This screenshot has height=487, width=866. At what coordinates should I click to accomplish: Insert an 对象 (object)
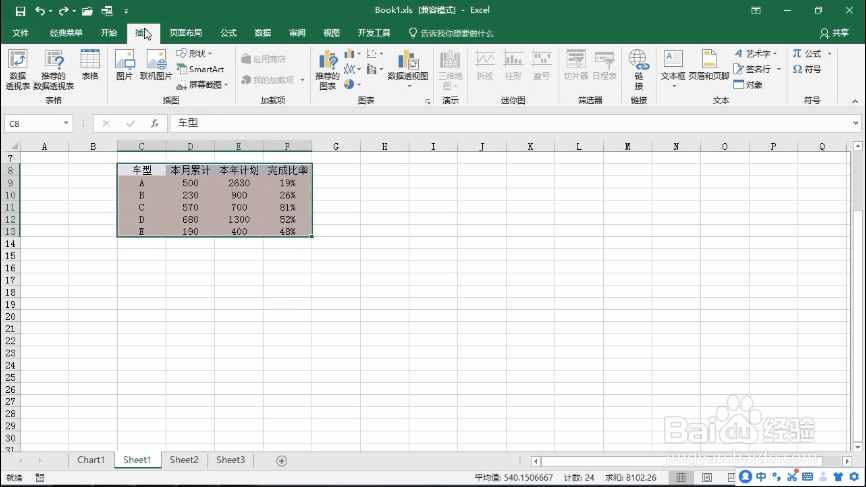(x=748, y=84)
